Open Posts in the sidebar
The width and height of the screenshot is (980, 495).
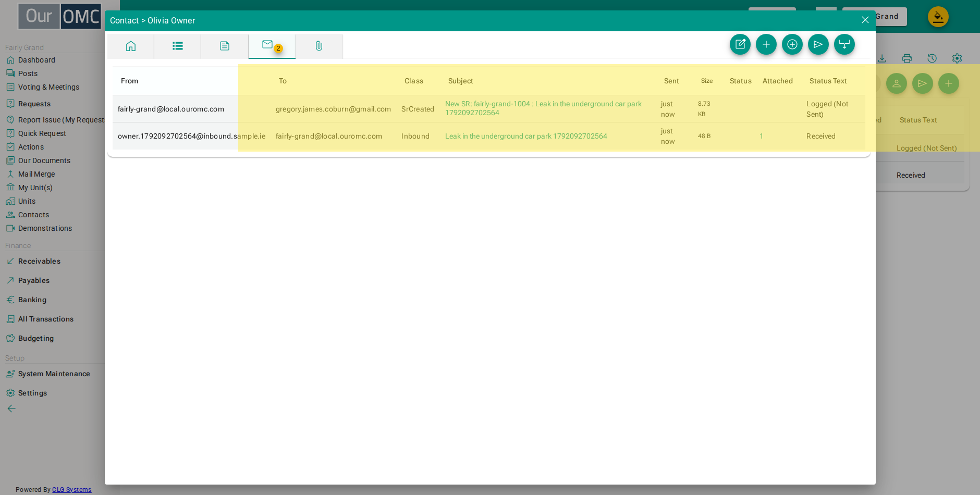coord(28,73)
